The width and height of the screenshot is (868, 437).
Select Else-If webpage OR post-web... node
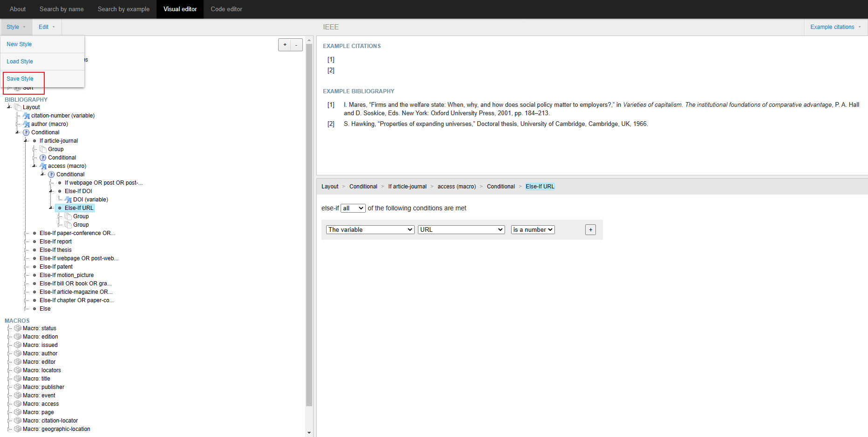[79, 258]
